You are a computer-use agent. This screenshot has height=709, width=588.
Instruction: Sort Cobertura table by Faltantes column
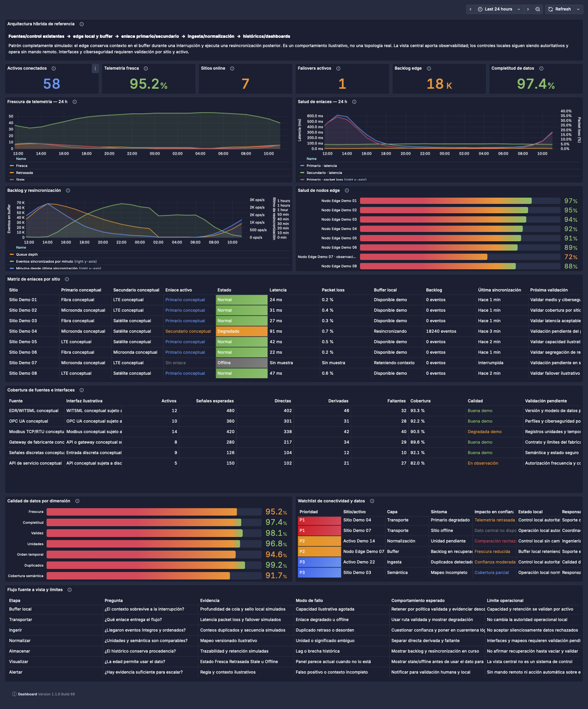coord(396,401)
